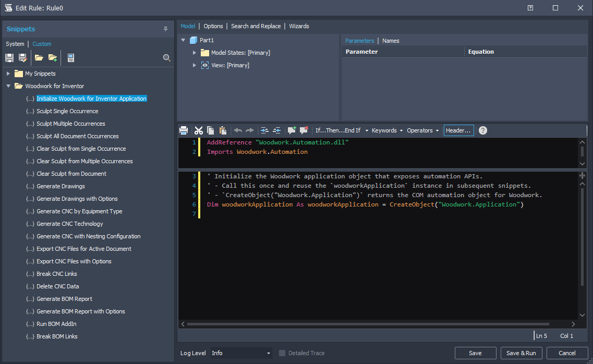Image resolution: width=593 pixels, height=364 pixels.
Task: Click the Part1 cube icon in Model tree
Action: click(193, 40)
